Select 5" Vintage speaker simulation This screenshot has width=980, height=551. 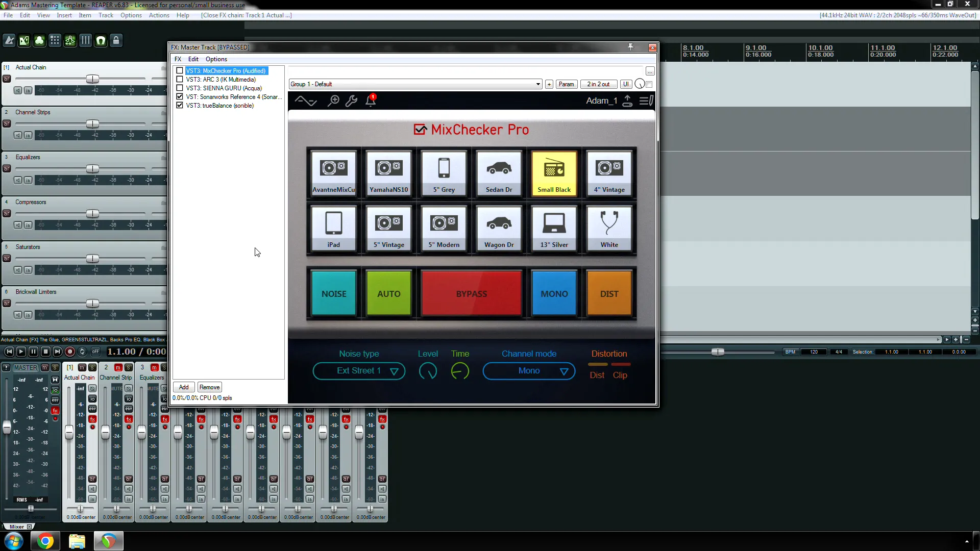389,229
